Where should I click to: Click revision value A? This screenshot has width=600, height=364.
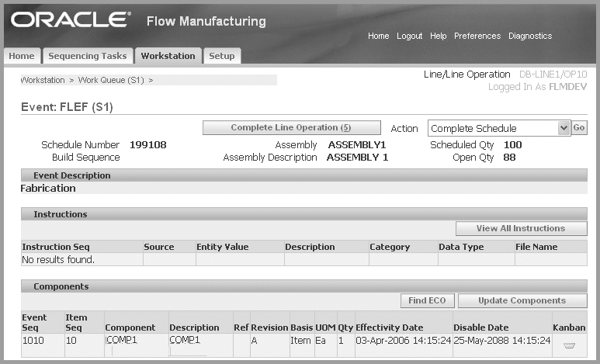[254, 340]
